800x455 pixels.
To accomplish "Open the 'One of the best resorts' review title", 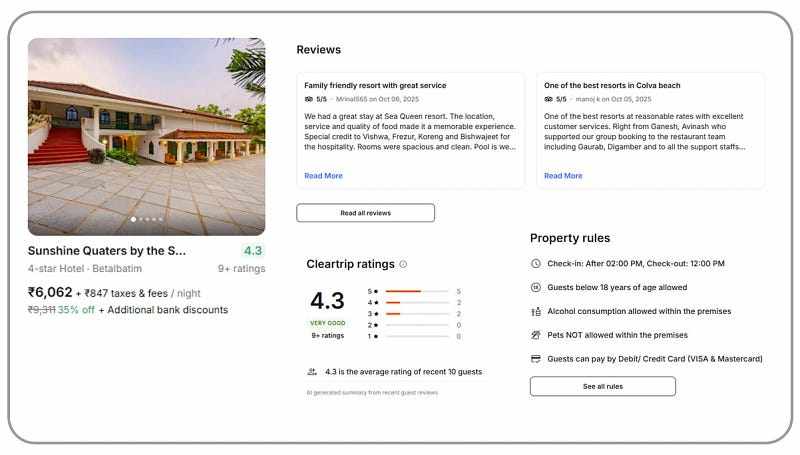I will coord(612,86).
